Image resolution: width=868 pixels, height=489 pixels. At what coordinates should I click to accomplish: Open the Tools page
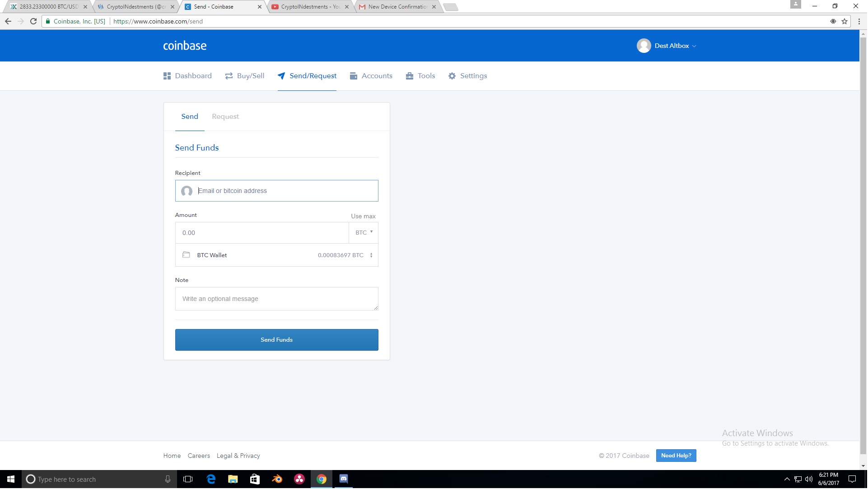(x=420, y=76)
